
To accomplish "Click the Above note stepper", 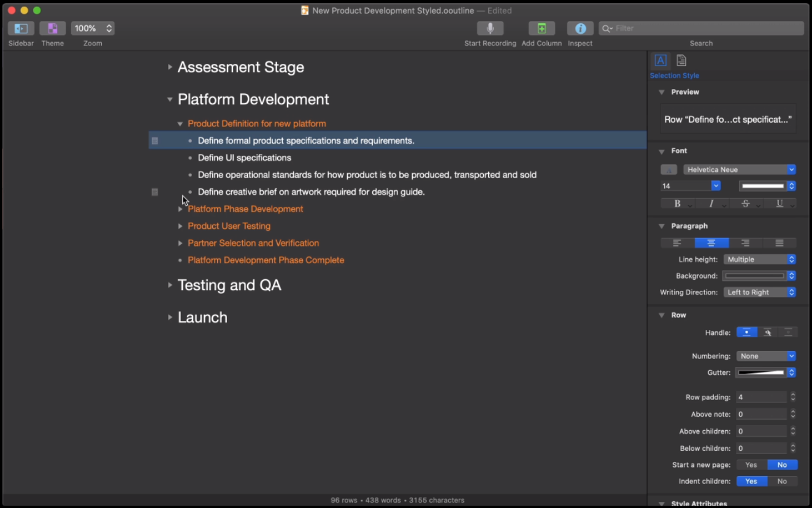I will point(793,414).
